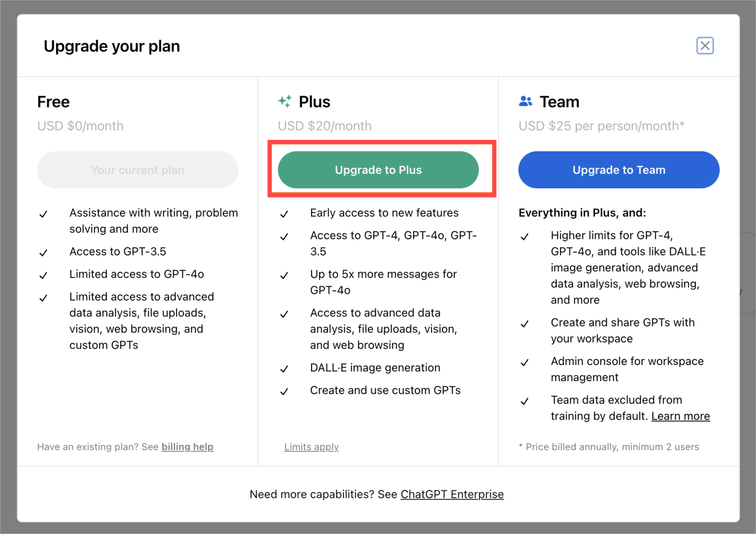Click Upgrade to Plus button

click(x=378, y=170)
